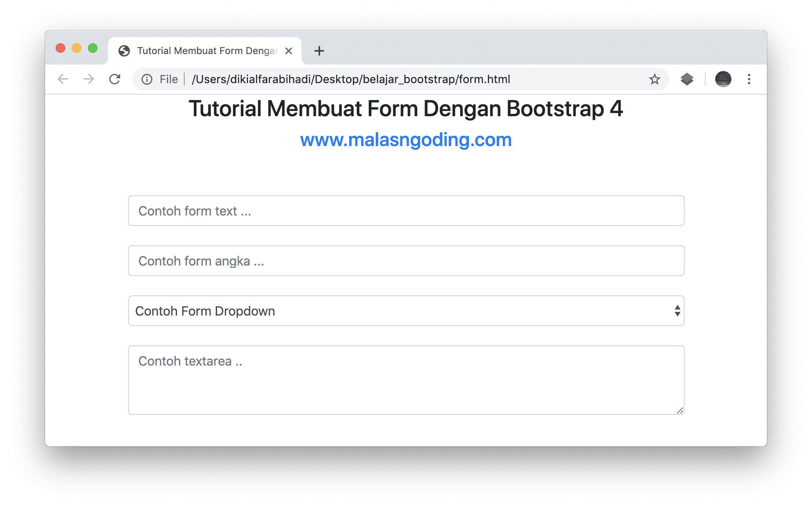Click the back navigation arrow

[62, 79]
